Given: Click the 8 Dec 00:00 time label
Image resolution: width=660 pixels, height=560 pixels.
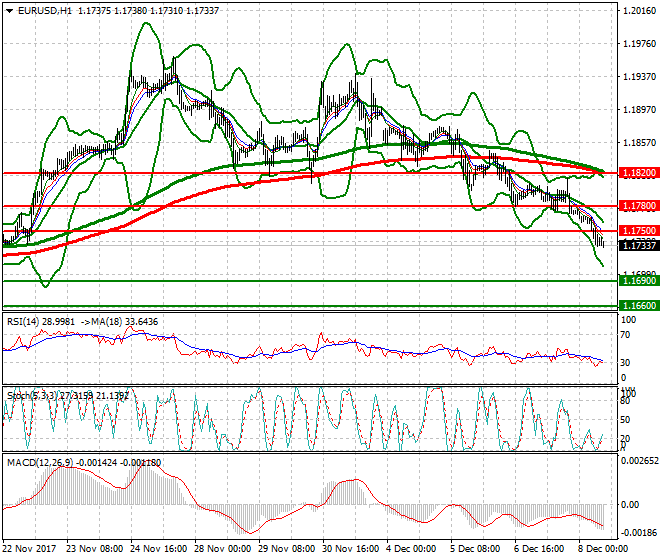Looking at the screenshot, I should point(604,549).
